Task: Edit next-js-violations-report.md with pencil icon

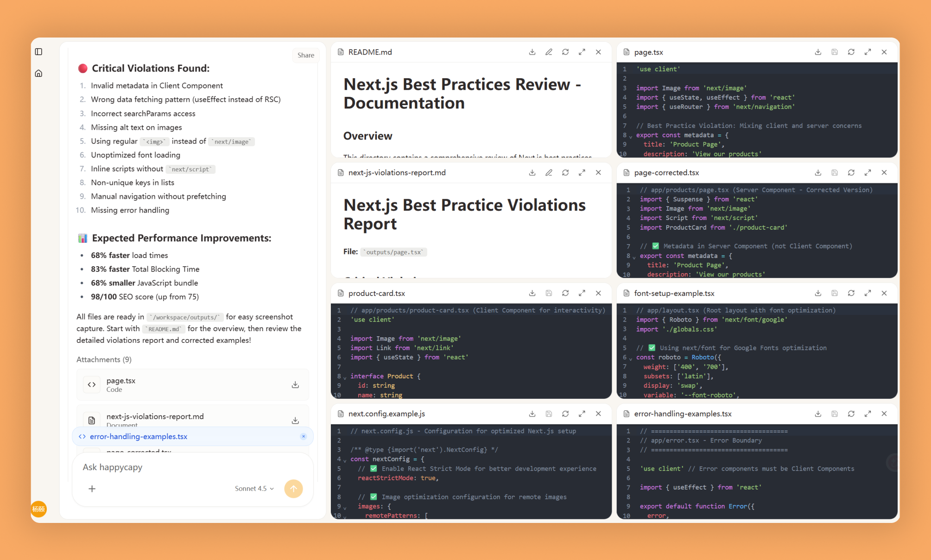Action: [x=549, y=173]
